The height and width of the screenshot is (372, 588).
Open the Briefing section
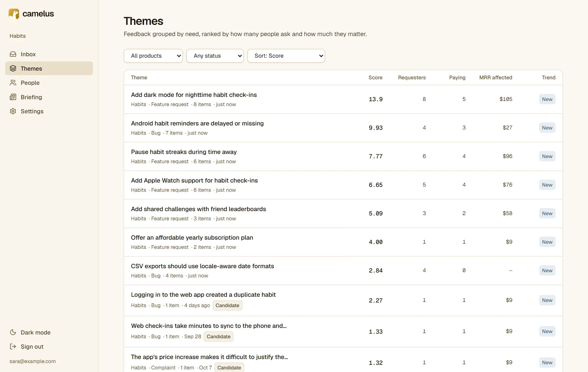pos(31,97)
